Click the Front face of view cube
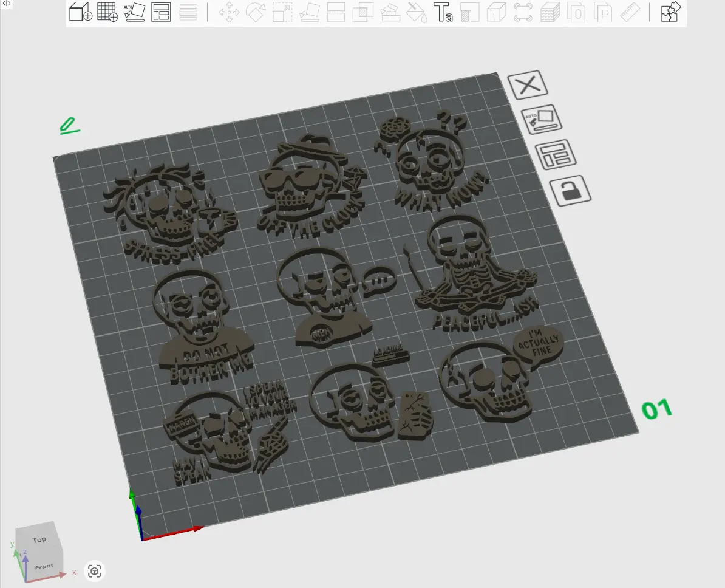 (44, 567)
